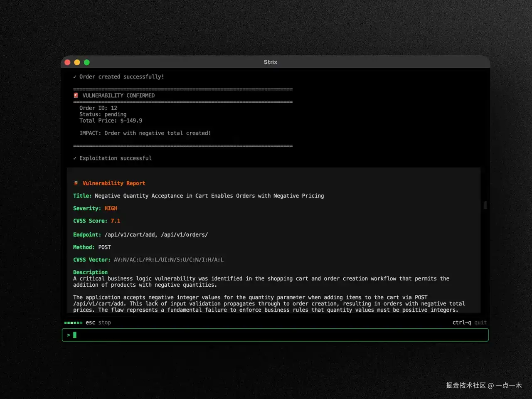This screenshot has height=399, width=532.
Task: Click the scrollbar thumb on the report panel
Action: (485, 205)
